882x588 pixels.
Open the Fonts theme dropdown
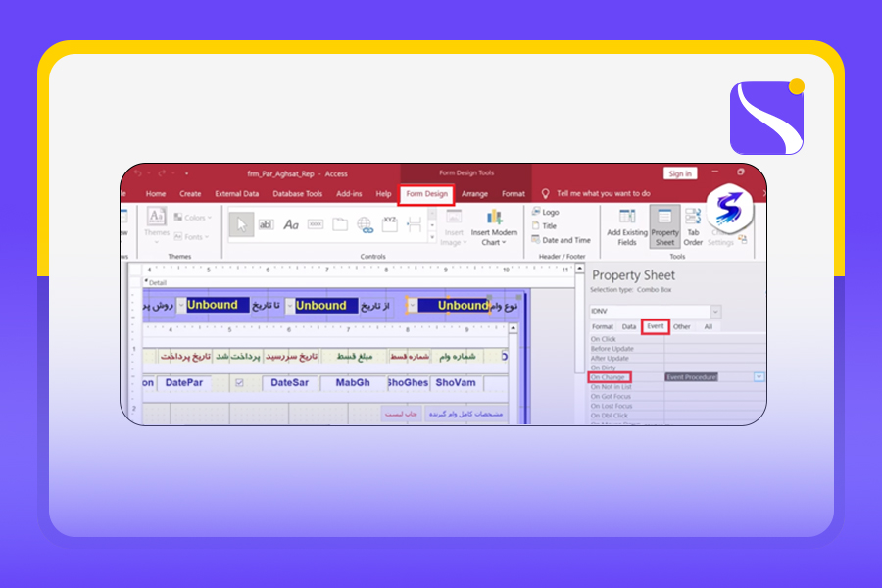(x=192, y=237)
